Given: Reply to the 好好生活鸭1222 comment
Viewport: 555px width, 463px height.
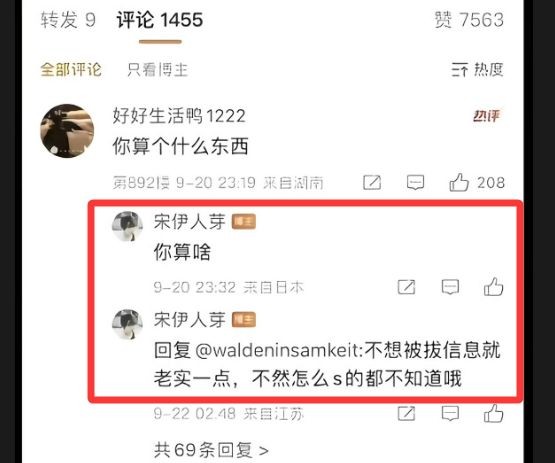Looking at the screenshot, I should point(415,183).
